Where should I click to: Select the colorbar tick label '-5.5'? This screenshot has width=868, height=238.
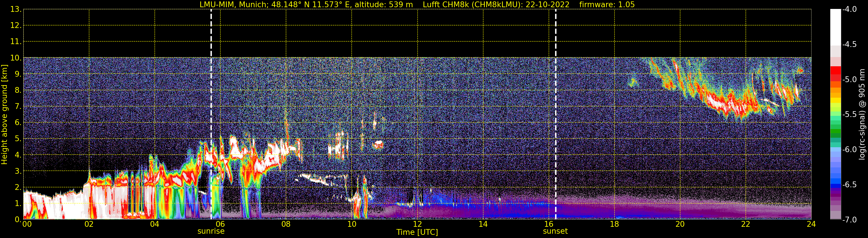tap(849, 115)
